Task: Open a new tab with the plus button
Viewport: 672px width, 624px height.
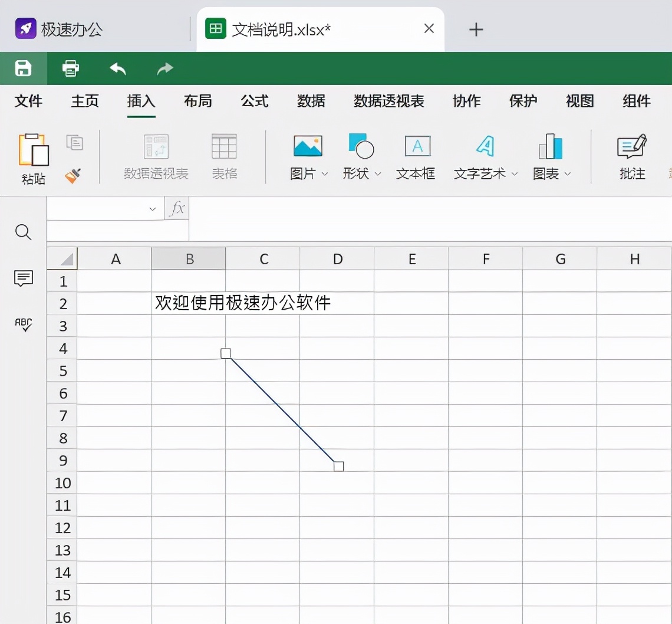Action: pos(476,29)
